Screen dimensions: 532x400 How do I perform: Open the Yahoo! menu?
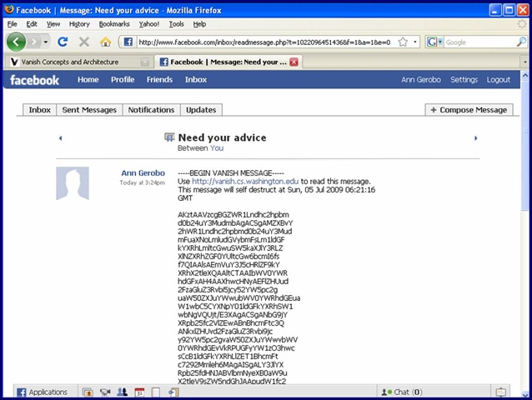coord(149,24)
